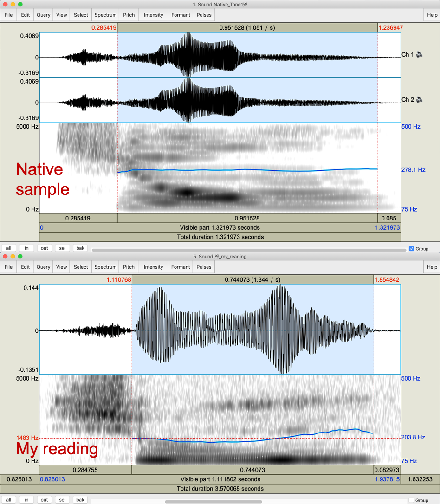Click 'sel' zoom button in my_reading window
Viewport: 440px width, 504px height.
click(62, 500)
